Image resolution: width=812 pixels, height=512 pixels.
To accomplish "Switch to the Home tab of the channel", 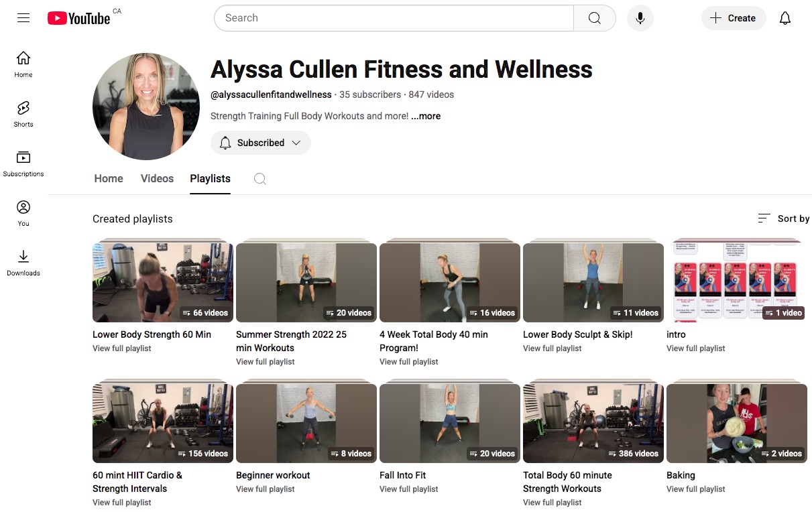I will pyautogui.click(x=108, y=178).
